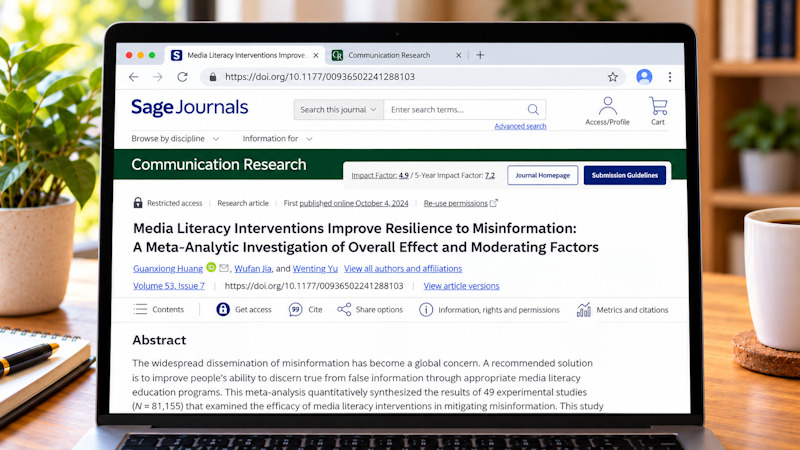The height and width of the screenshot is (450, 800).
Task: Open the browser profile avatar
Action: [644, 77]
